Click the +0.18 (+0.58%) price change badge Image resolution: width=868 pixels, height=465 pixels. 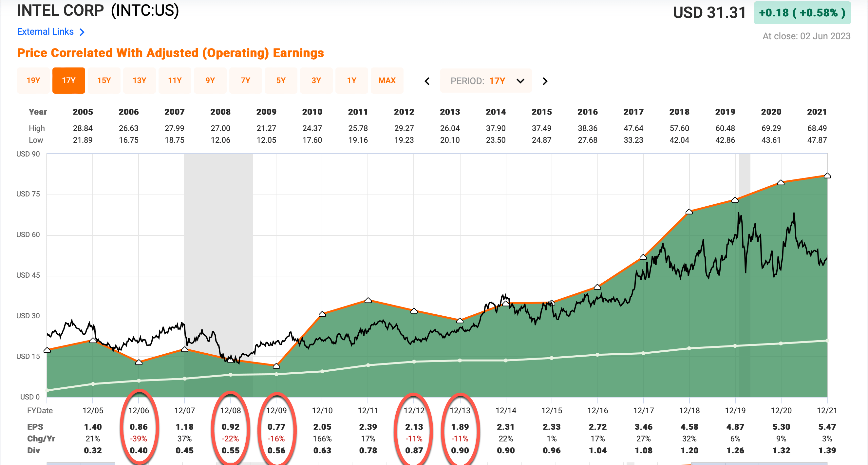[802, 13]
